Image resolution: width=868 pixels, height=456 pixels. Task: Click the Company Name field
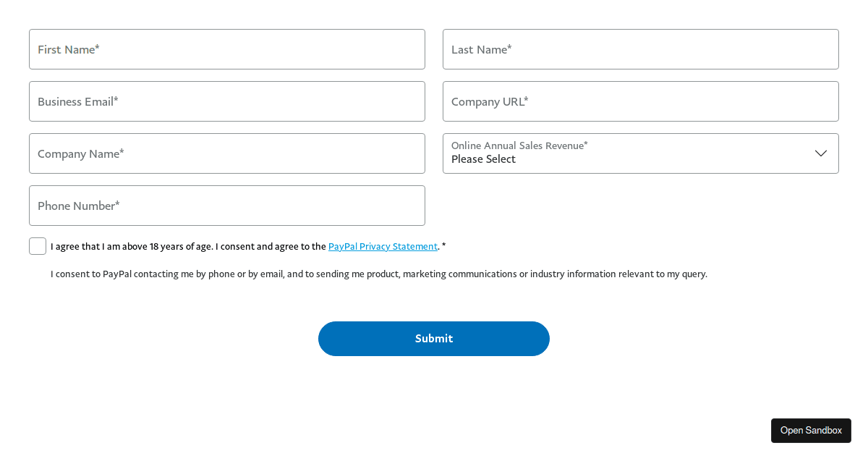pyautogui.click(x=227, y=153)
